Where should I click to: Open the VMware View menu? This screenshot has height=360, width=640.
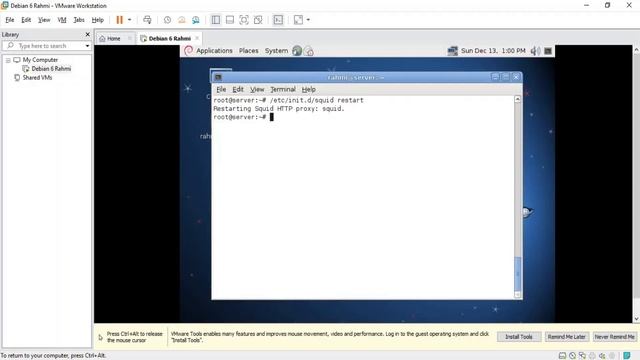44,20
